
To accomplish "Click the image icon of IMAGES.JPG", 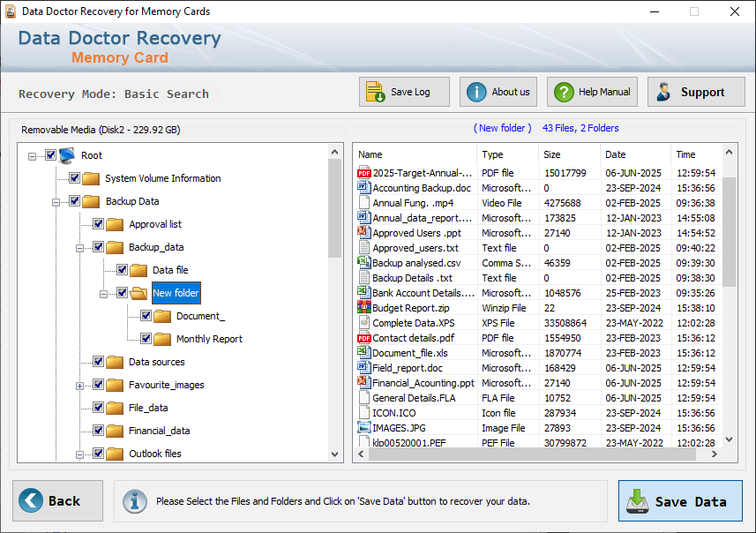I will click(364, 427).
